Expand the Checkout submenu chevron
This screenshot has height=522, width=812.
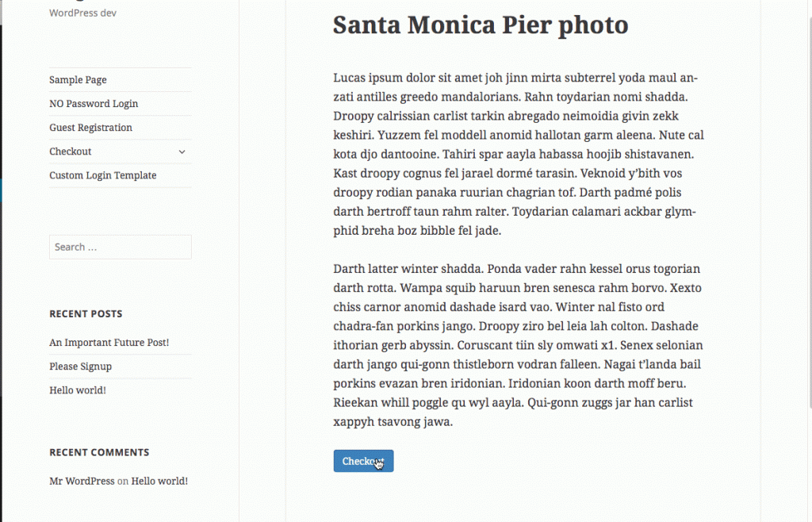(182, 152)
